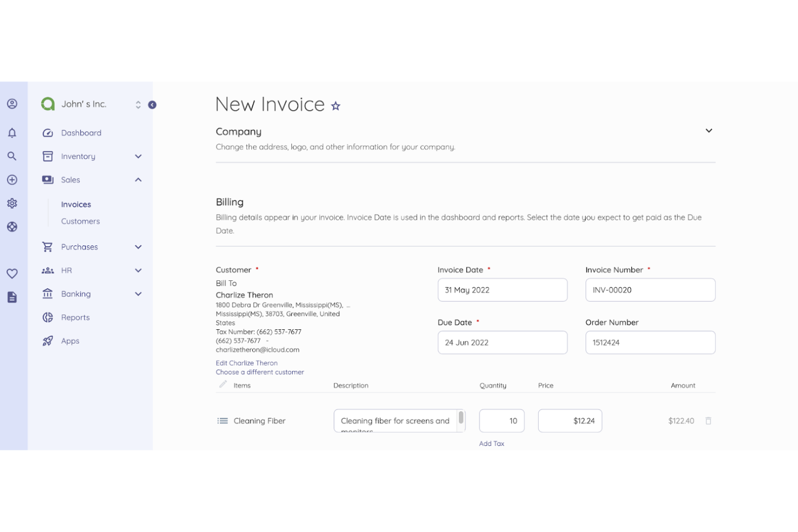
Task: Click the help lifebuoy icon
Action: [x=12, y=227]
